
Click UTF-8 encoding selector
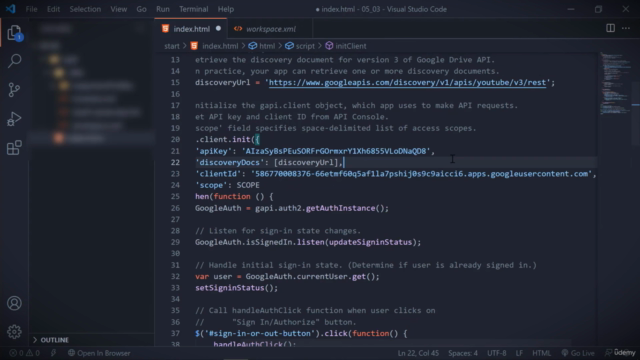tap(497, 353)
